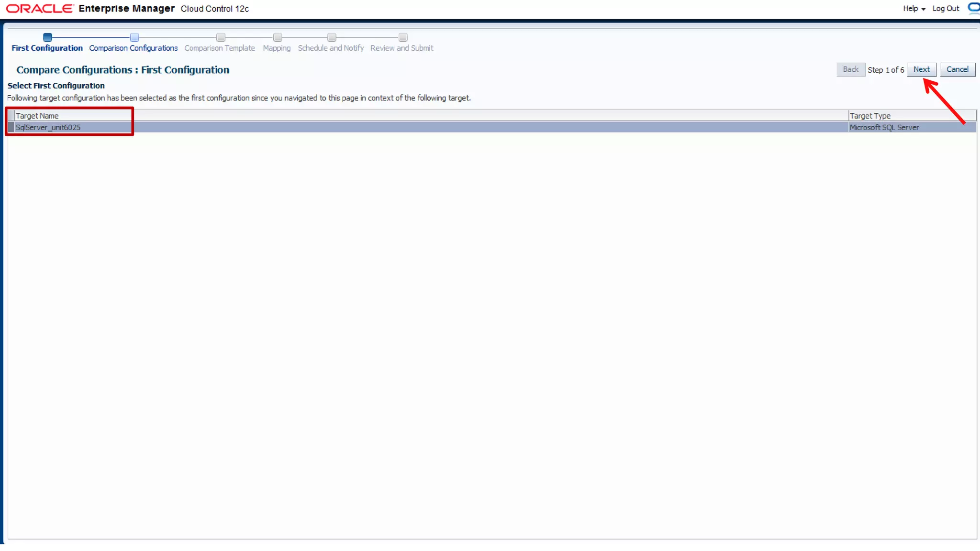The height and width of the screenshot is (551, 980).
Task: Click the Compare Configurations : First Configuration heading
Action: (122, 70)
